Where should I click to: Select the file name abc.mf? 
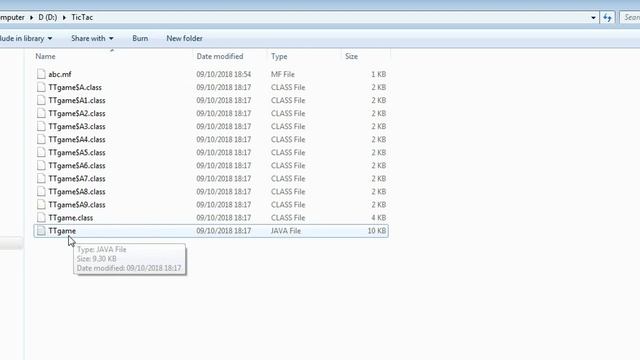[x=60, y=74]
